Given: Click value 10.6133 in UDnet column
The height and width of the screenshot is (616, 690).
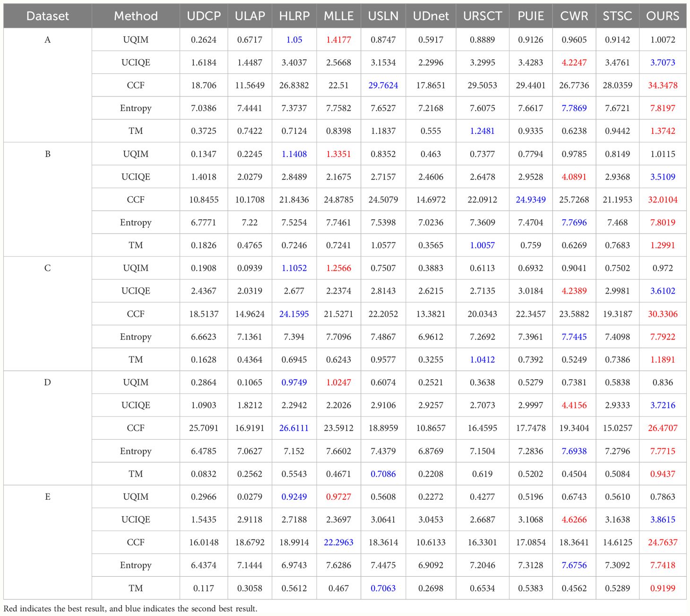Looking at the screenshot, I should [x=431, y=542].
